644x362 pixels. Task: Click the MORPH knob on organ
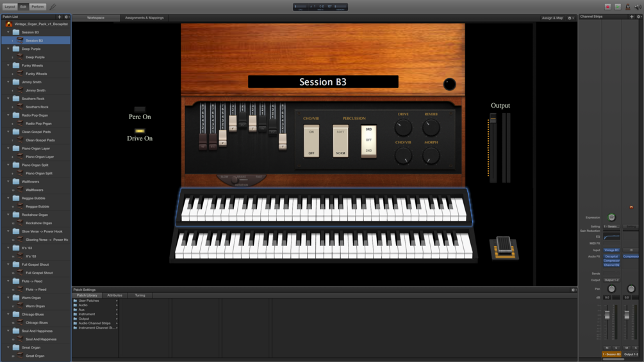431,156
